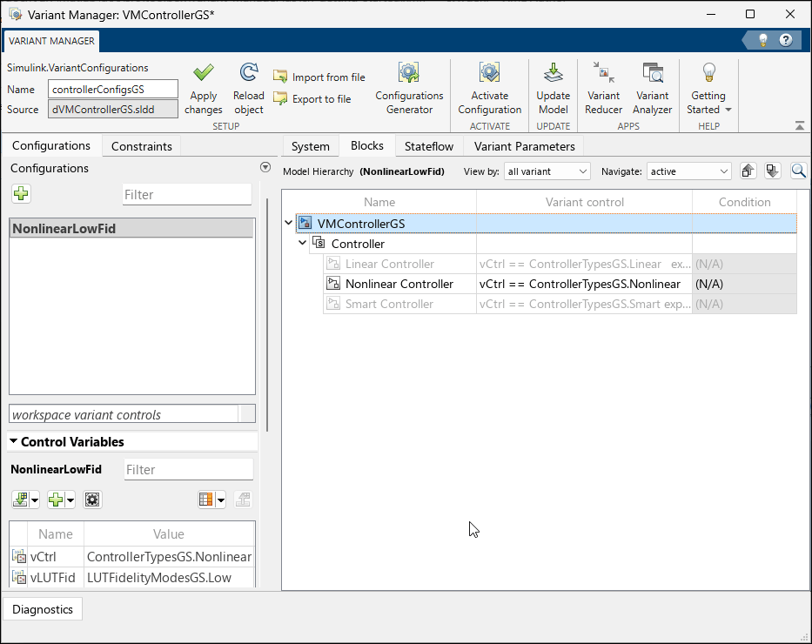Image resolution: width=812 pixels, height=644 pixels.
Task: Click the Name field controllerConfigsGS
Action: pos(113,89)
